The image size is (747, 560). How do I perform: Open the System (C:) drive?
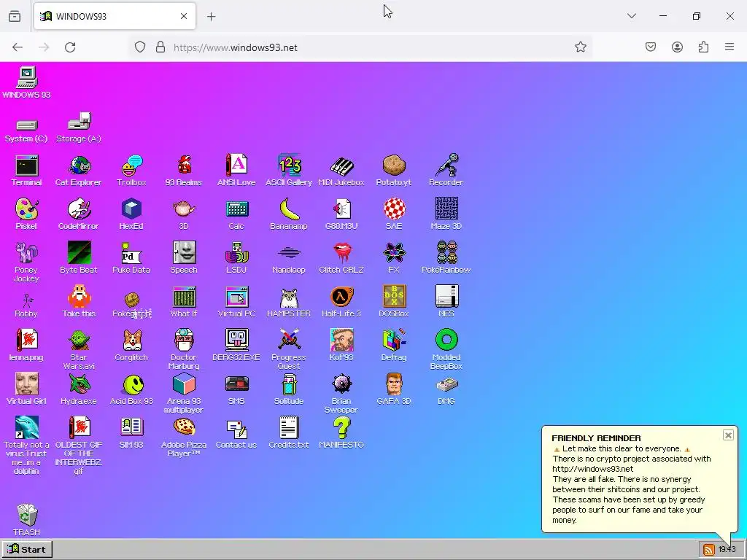point(27,125)
